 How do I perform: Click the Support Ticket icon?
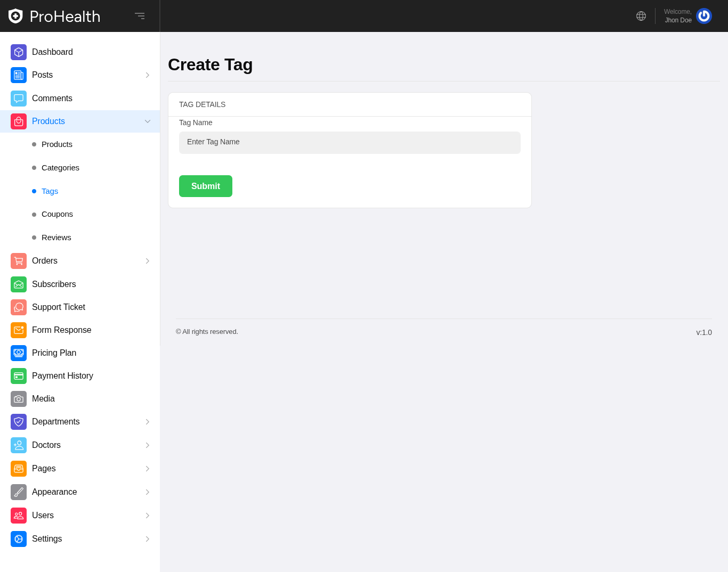point(19,307)
